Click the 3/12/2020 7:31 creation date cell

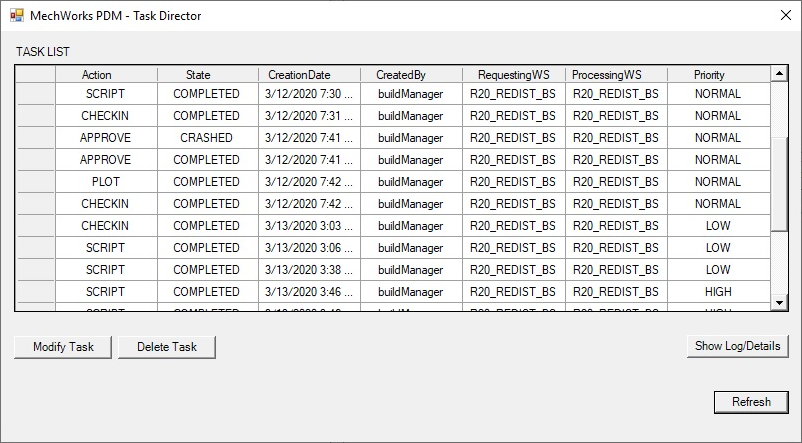309,116
